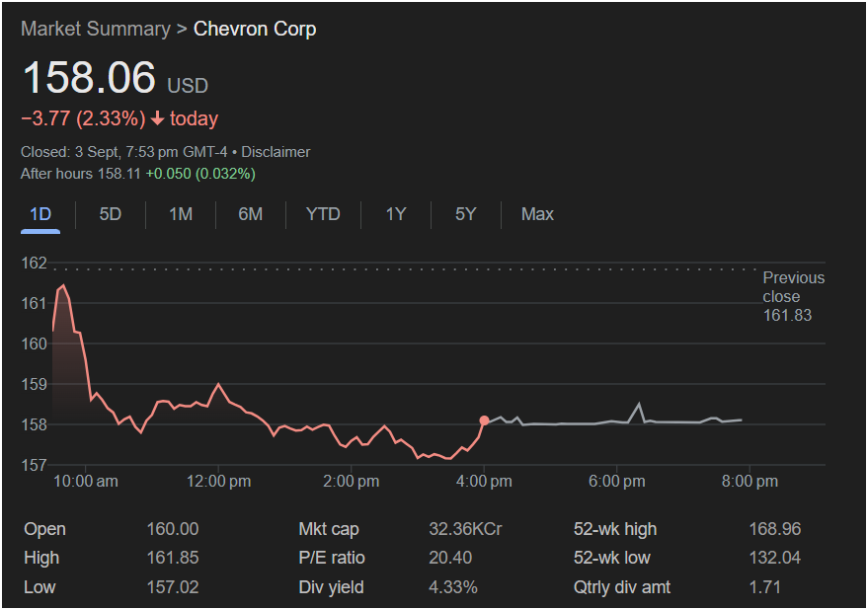Screen dimensions: 868x610
Task: Click the Low value 157.02
Action: pos(173,587)
